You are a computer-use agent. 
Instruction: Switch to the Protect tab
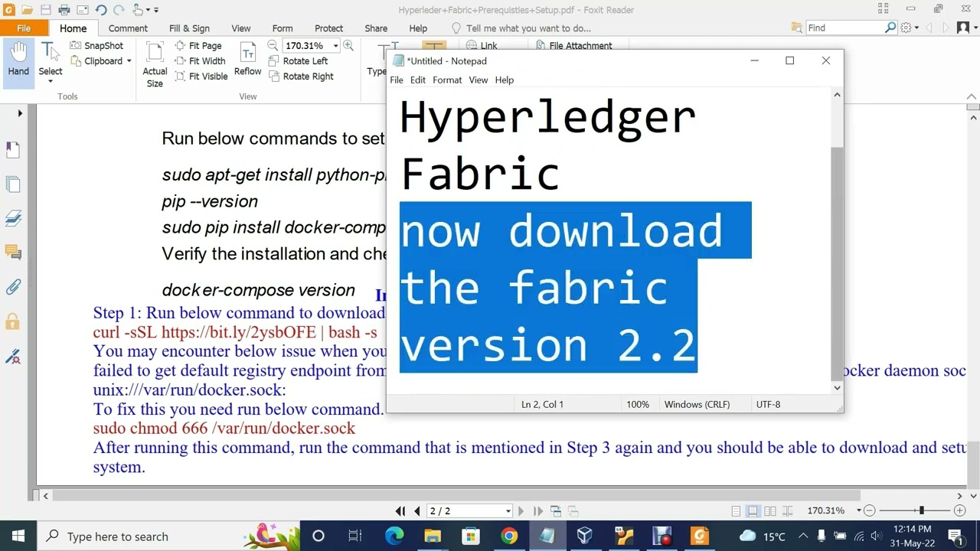(x=328, y=28)
